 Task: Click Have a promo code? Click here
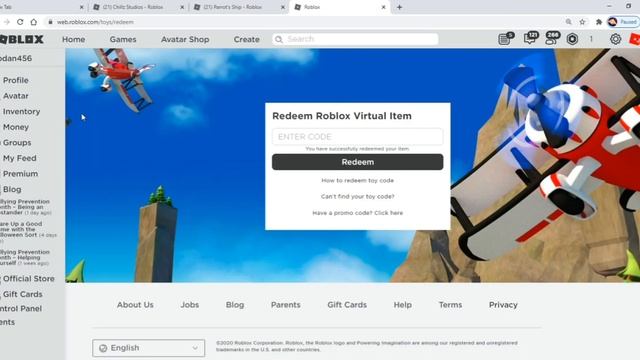coord(358,213)
